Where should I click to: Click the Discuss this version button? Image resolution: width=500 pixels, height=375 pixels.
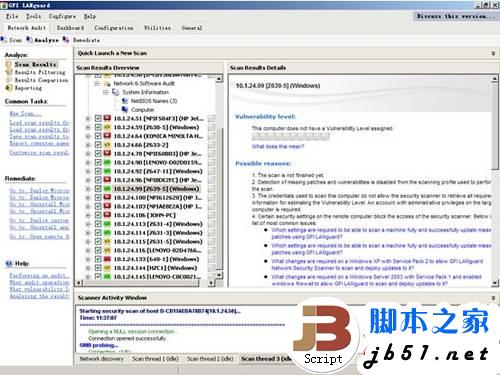(x=455, y=16)
